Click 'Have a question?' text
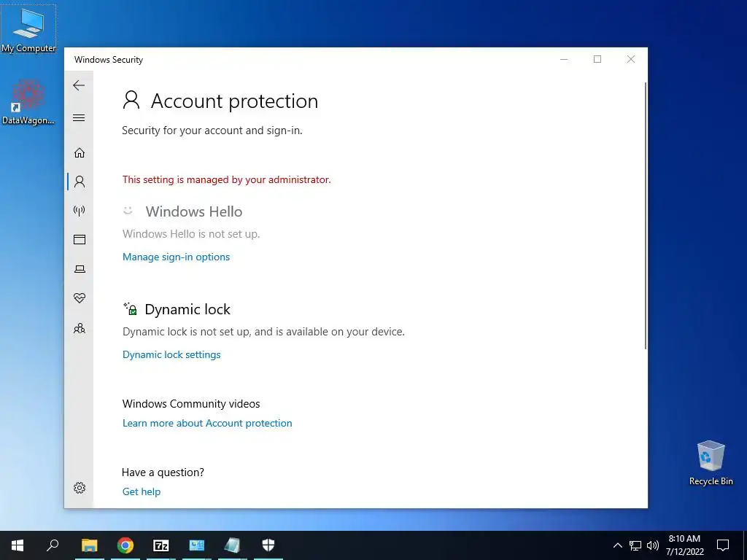 click(x=163, y=472)
